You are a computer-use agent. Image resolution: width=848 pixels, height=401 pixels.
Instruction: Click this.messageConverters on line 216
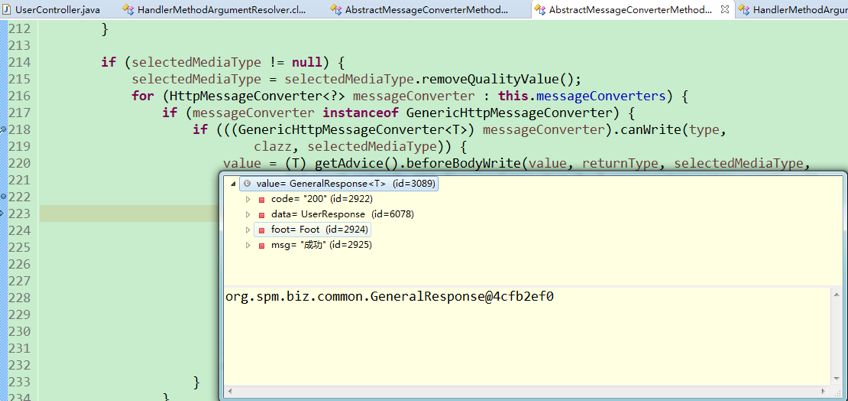(x=581, y=96)
